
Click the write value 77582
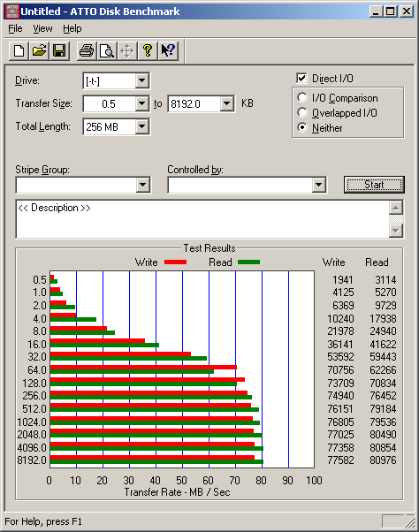pyautogui.click(x=340, y=460)
